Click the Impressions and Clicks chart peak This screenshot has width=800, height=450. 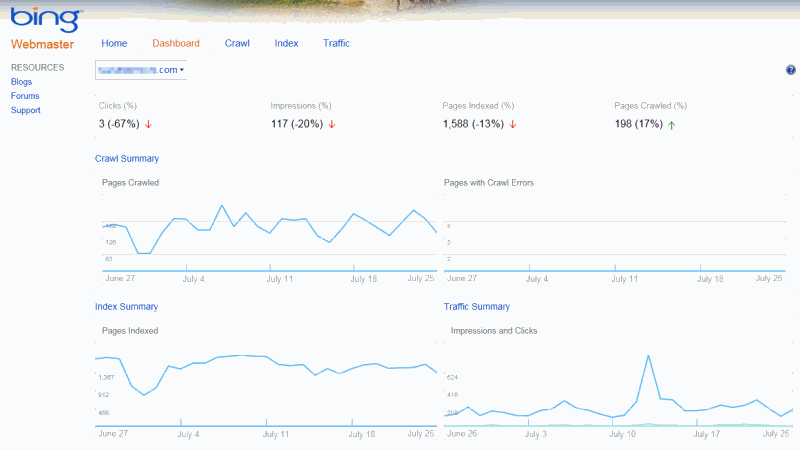click(x=649, y=356)
